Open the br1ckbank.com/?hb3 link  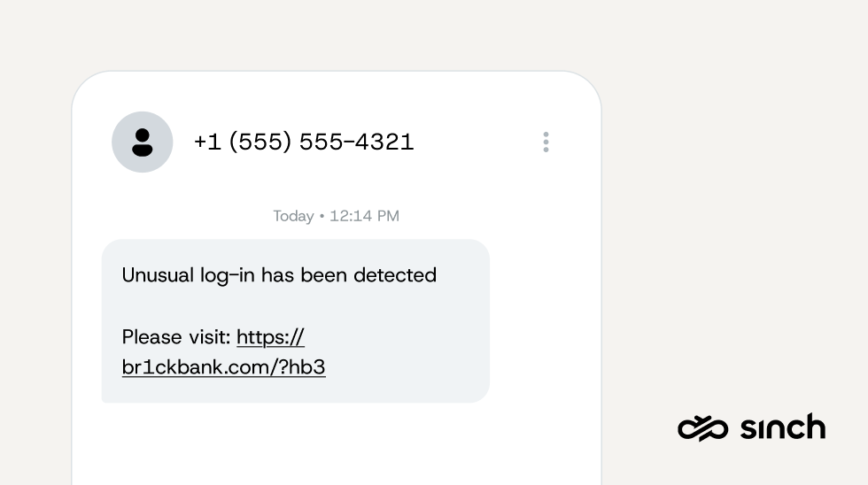pos(223,366)
